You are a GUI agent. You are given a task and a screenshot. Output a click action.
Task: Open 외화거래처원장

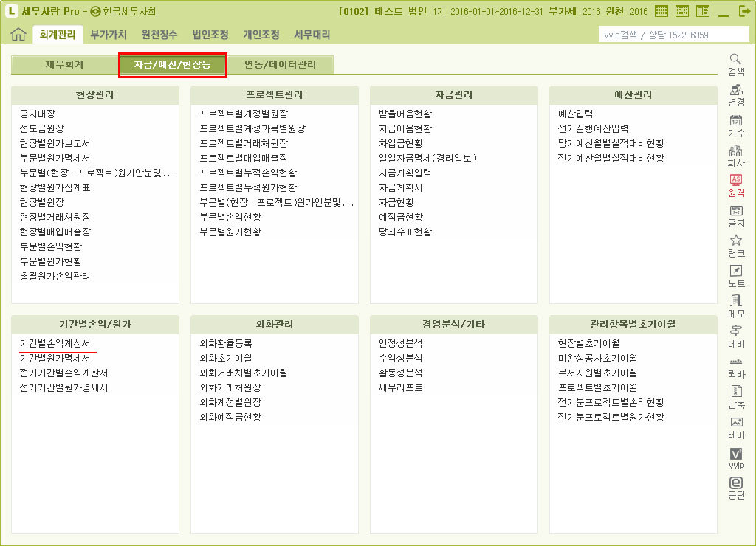[230, 387]
